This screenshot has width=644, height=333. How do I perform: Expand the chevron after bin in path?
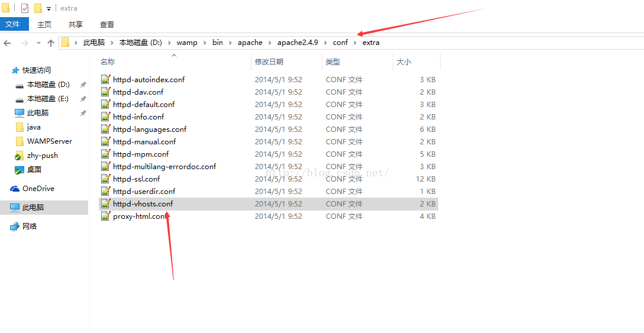click(230, 43)
